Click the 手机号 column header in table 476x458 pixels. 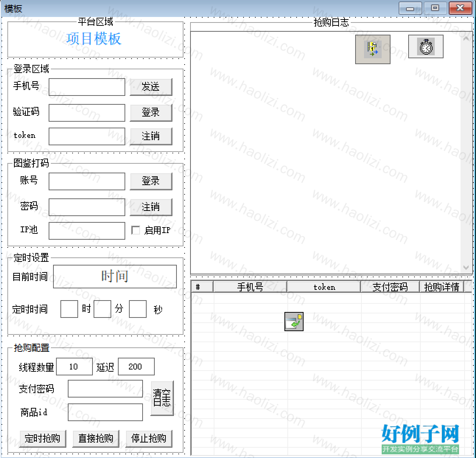(x=250, y=287)
